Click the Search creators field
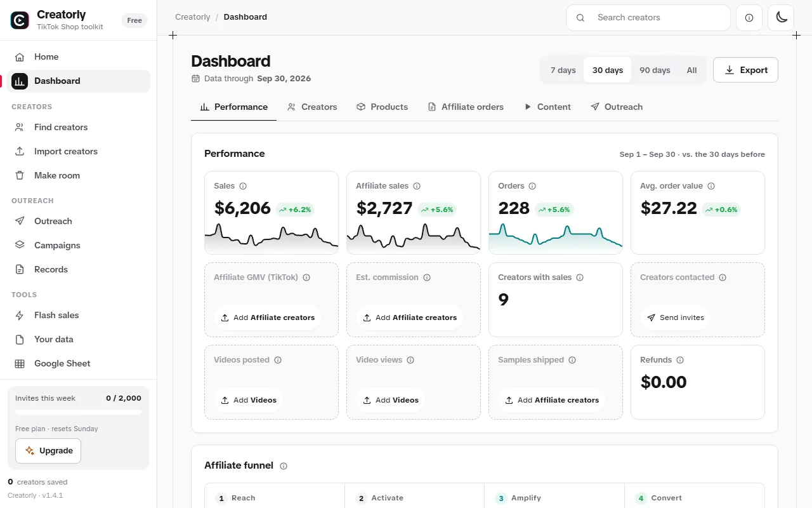The height and width of the screenshot is (508, 812). click(648, 18)
